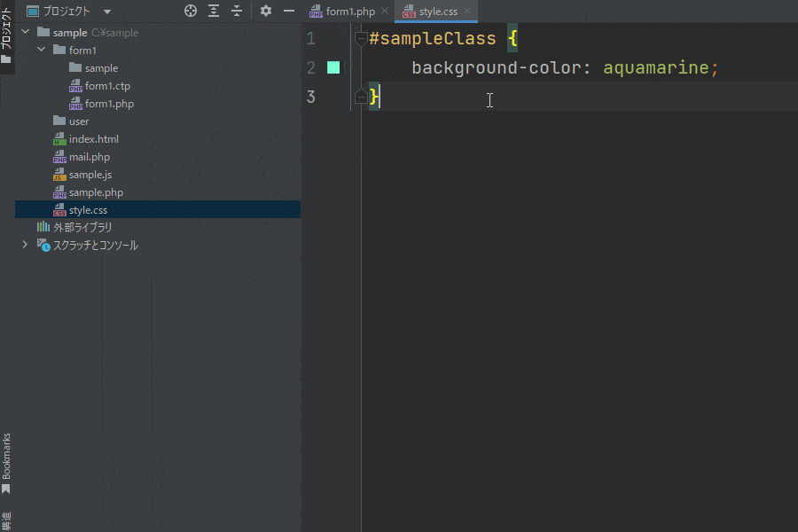The width and height of the screenshot is (798, 532).
Task: Expand スクラッチとコンソール node
Action: click(x=25, y=246)
